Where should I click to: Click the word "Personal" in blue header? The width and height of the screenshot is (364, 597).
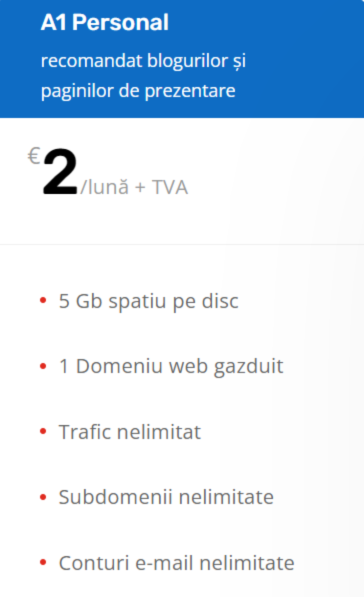(120, 22)
